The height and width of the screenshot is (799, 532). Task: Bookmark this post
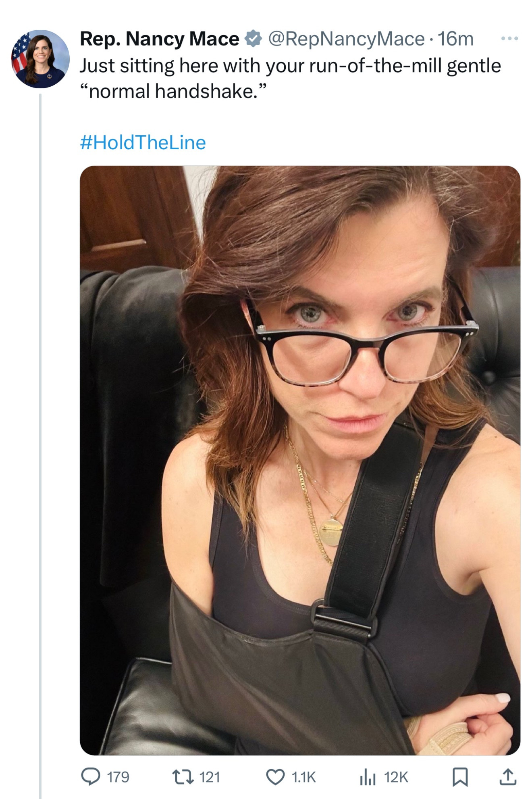[460, 777]
